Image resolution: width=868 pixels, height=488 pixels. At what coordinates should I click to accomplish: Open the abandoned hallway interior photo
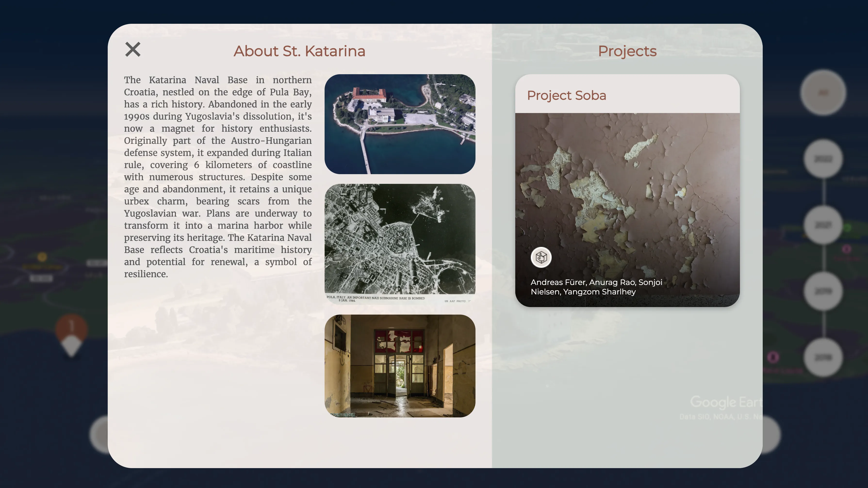pos(400,366)
